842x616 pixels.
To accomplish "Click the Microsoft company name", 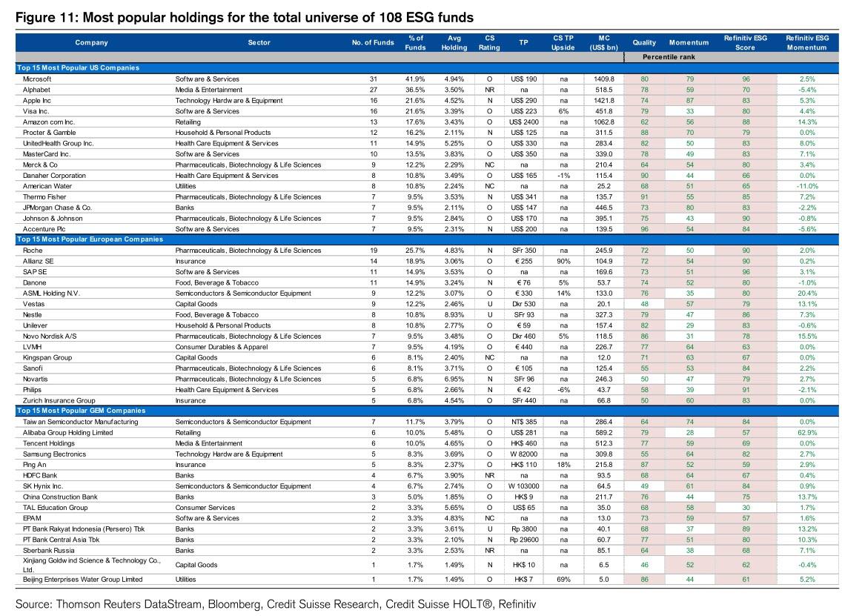I will point(37,79).
